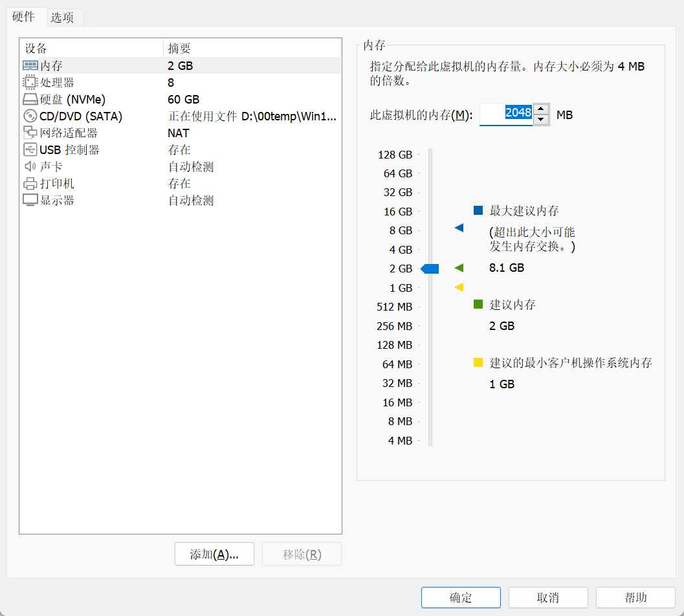This screenshot has height=616, width=684.
Task: Click the blue memory slider thumb
Action: [430, 269]
